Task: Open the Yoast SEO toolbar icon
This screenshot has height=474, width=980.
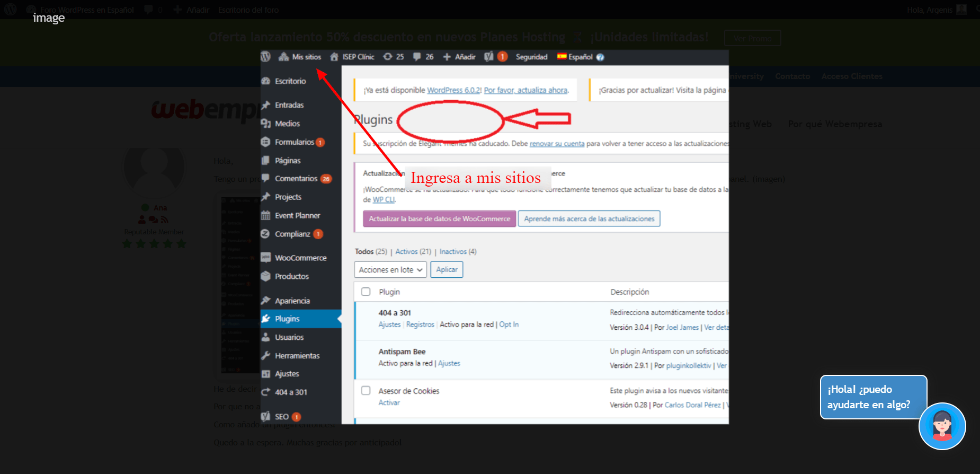Action: [489, 57]
